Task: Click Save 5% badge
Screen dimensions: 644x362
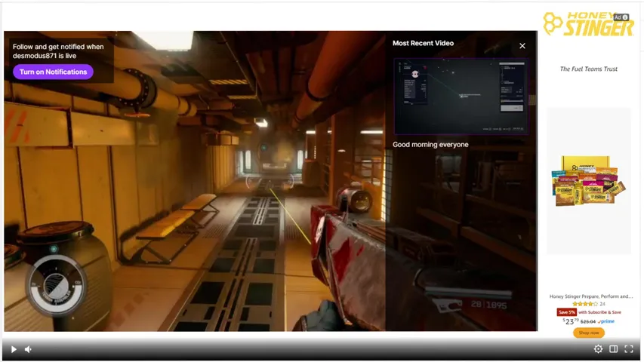Action: (x=566, y=312)
